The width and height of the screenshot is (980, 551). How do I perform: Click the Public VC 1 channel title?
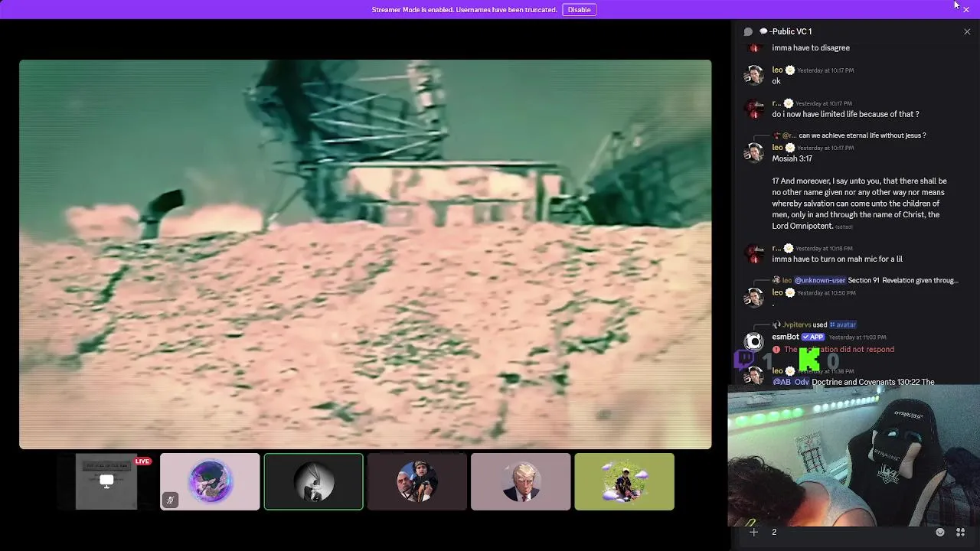[786, 31]
